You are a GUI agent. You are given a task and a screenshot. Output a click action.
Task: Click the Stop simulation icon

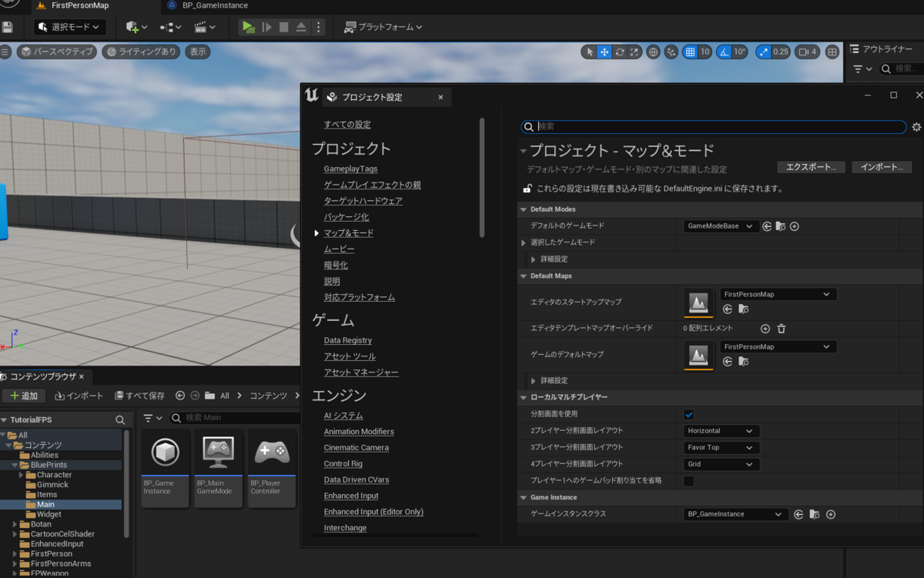coord(283,27)
